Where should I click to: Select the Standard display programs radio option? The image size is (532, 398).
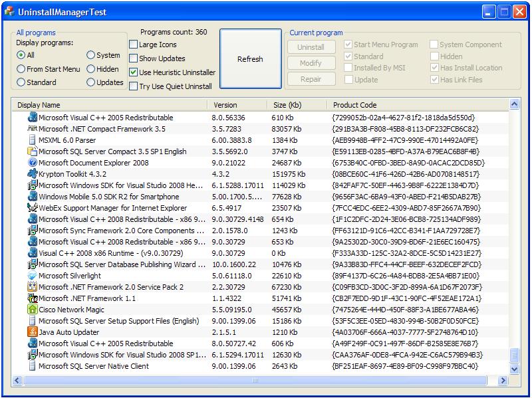pos(21,82)
